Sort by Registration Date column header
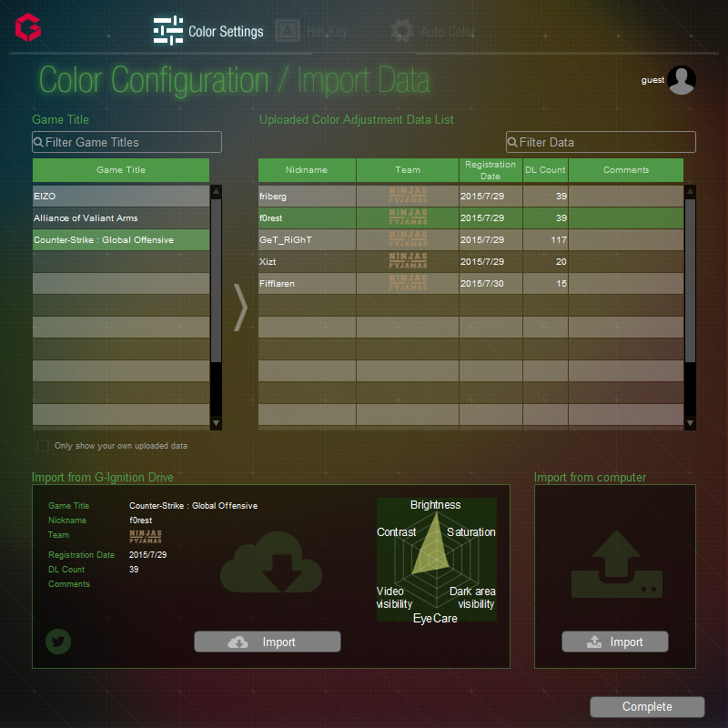 [490, 170]
